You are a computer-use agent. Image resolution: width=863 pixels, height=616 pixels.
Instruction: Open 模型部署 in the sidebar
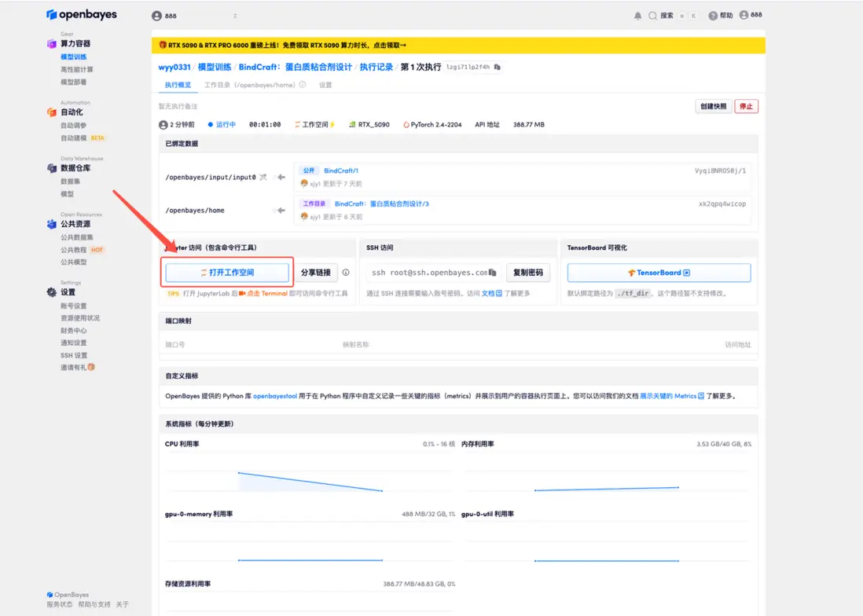[x=73, y=82]
